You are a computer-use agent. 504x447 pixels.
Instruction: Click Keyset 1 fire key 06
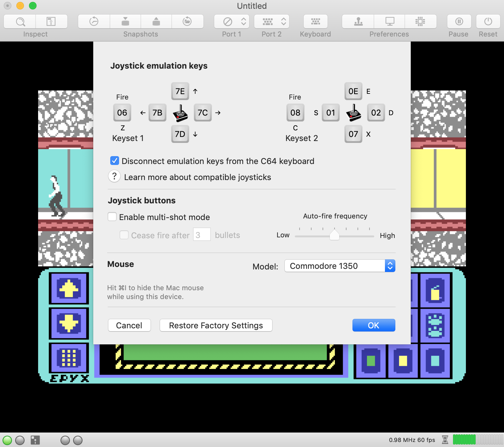122,113
